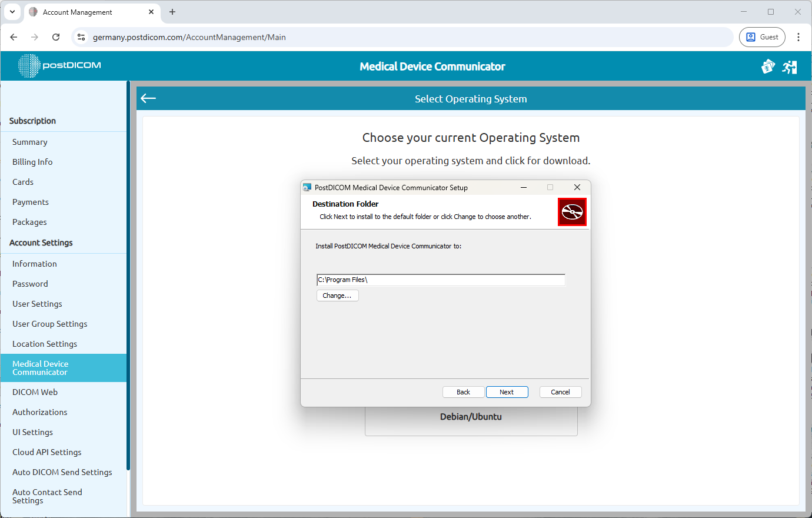Click the red InstallShield graphic in the dialog
Screen dimensions: 812x518
click(572, 212)
